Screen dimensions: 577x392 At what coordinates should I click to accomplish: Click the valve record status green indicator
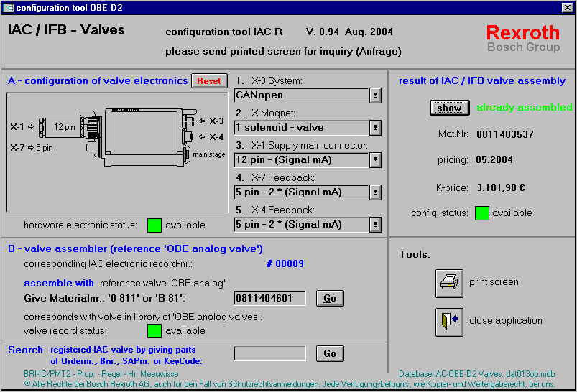point(154,330)
